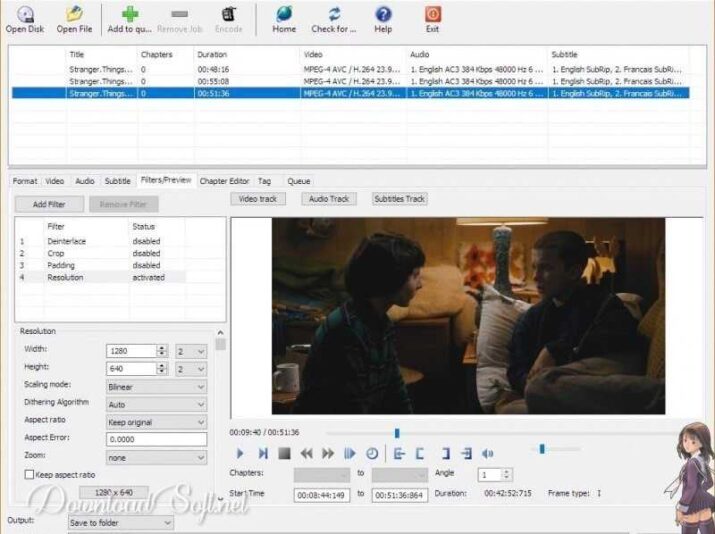The height and width of the screenshot is (534, 715).
Task: Jump to the end marker icon
Action: coord(466,453)
